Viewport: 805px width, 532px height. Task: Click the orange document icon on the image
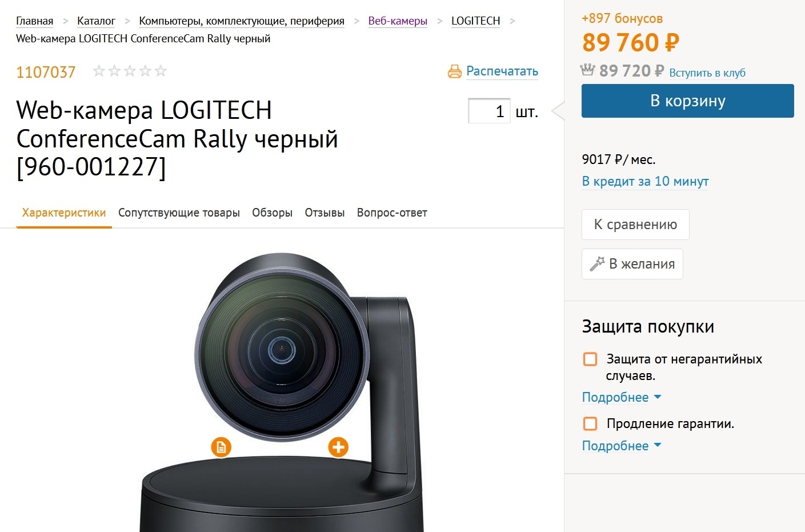(221, 447)
